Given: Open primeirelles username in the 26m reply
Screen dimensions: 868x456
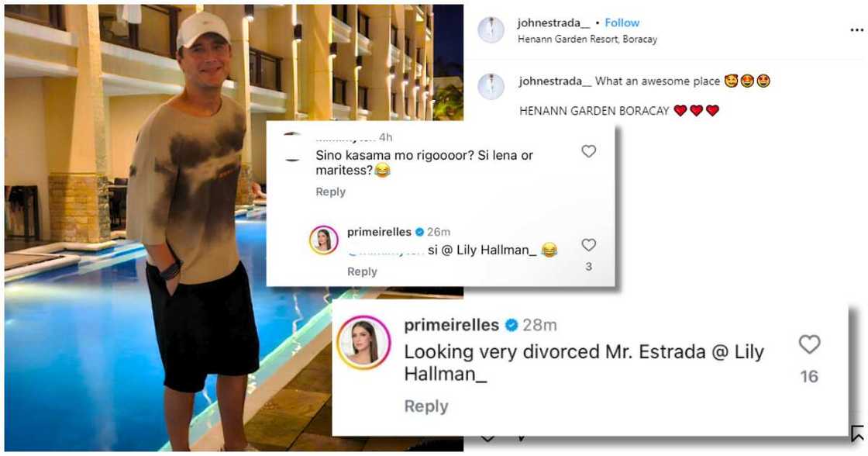Looking at the screenshot, I should pyautogui.click(x=379, y=232).
